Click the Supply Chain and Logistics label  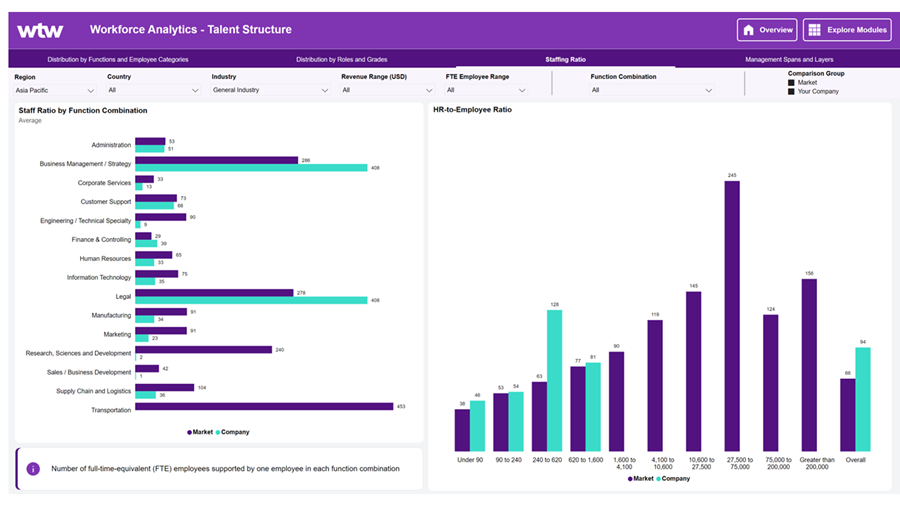pos(94,391)
